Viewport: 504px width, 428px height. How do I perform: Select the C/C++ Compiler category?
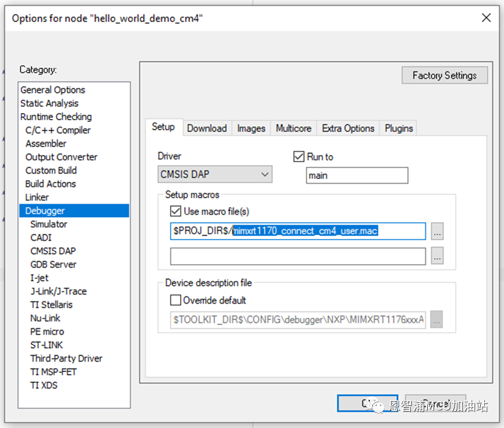(58, 130)
